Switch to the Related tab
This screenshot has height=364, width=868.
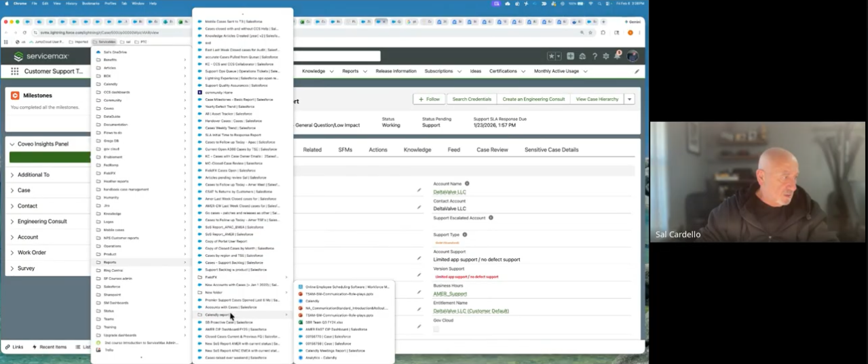312,150
